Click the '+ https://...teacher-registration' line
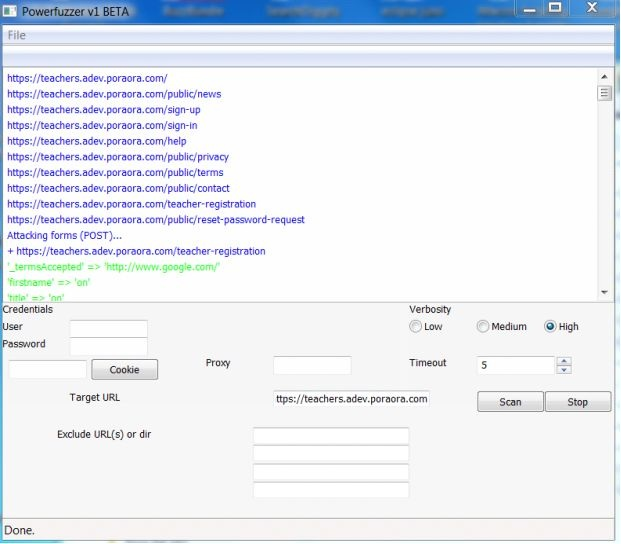 point(136,251)
